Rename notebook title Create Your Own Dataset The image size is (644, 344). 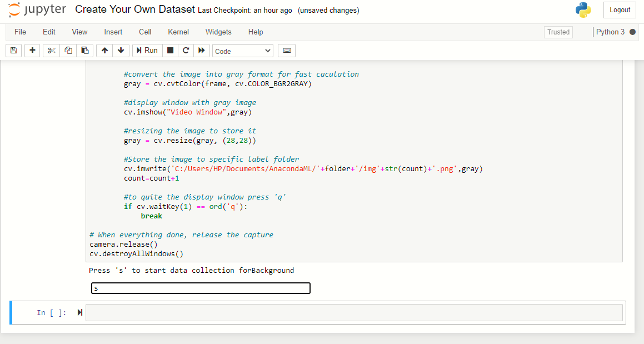[x=134, y=9]
